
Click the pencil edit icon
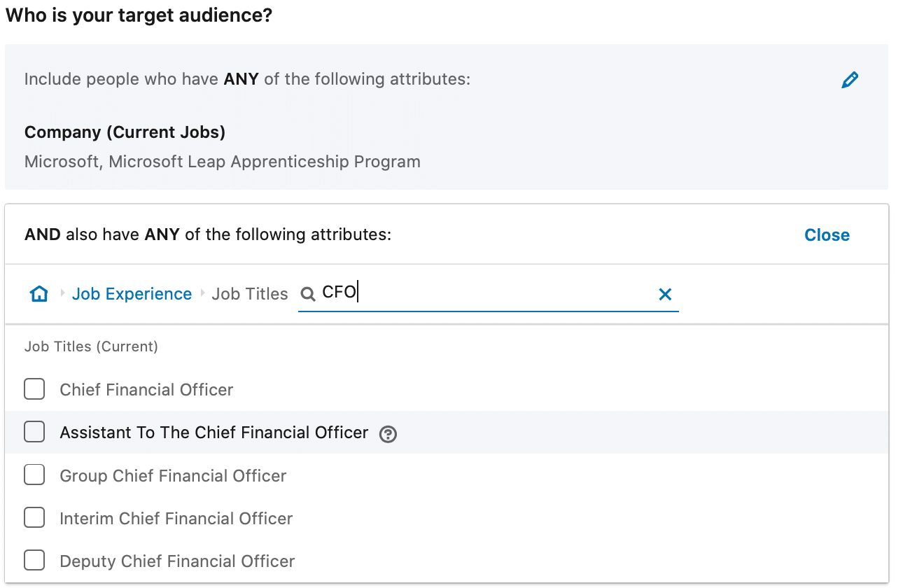pyautogui.click(x=850, y=80)
